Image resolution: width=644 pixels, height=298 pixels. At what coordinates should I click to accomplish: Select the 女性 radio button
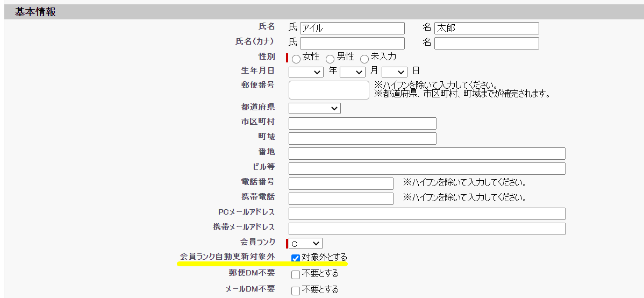point(296,59)
